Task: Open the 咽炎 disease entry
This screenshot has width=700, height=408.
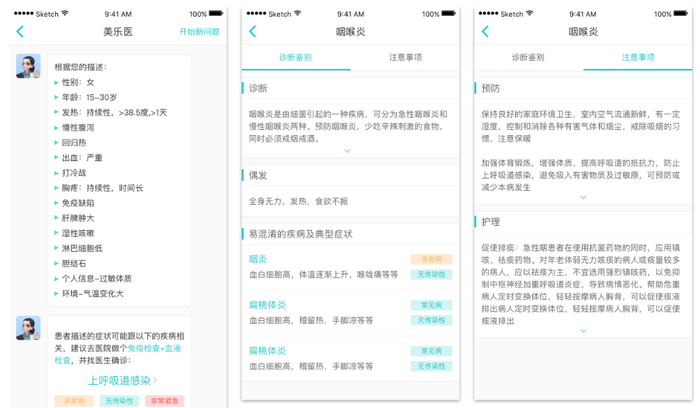Action: (258, 259)
